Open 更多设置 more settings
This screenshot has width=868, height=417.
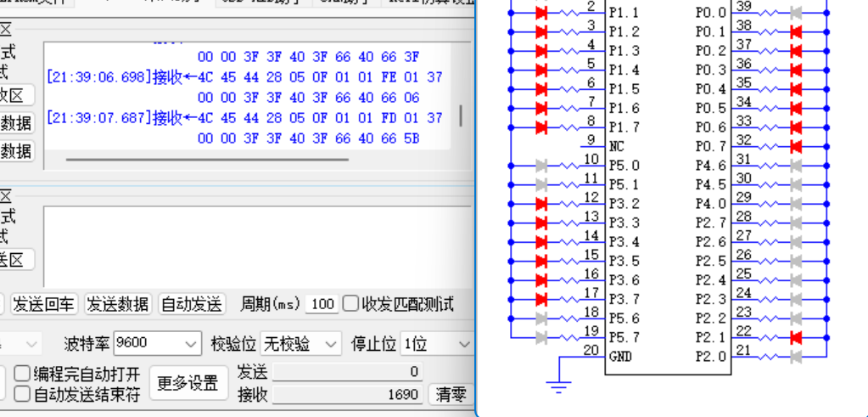point(188,383)
